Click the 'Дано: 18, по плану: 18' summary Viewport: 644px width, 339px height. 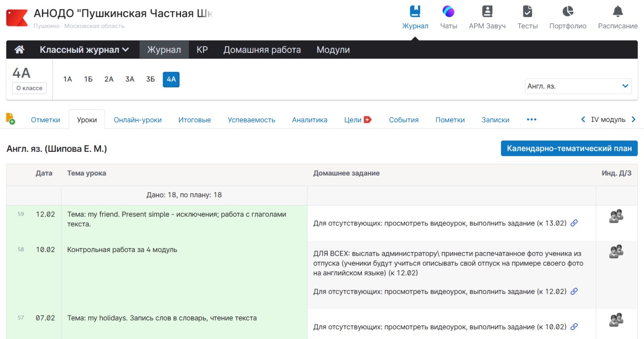point(184,195)
